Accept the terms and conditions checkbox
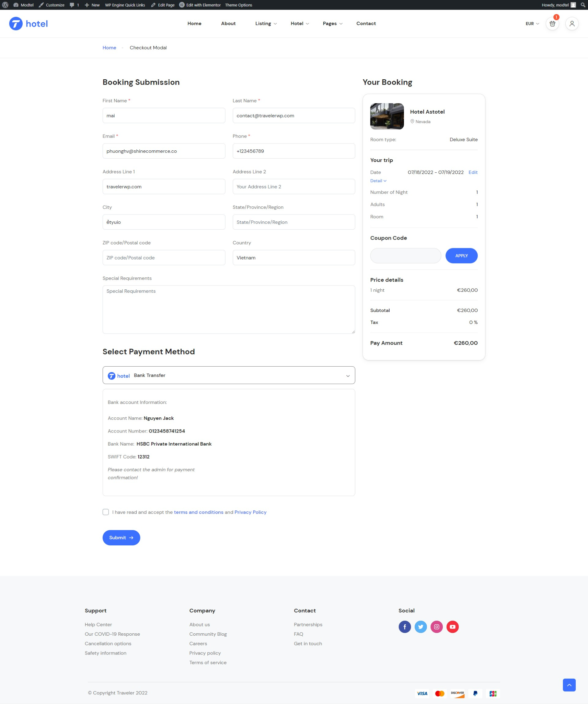Screen dimensions: 588x704 (106, 512)
